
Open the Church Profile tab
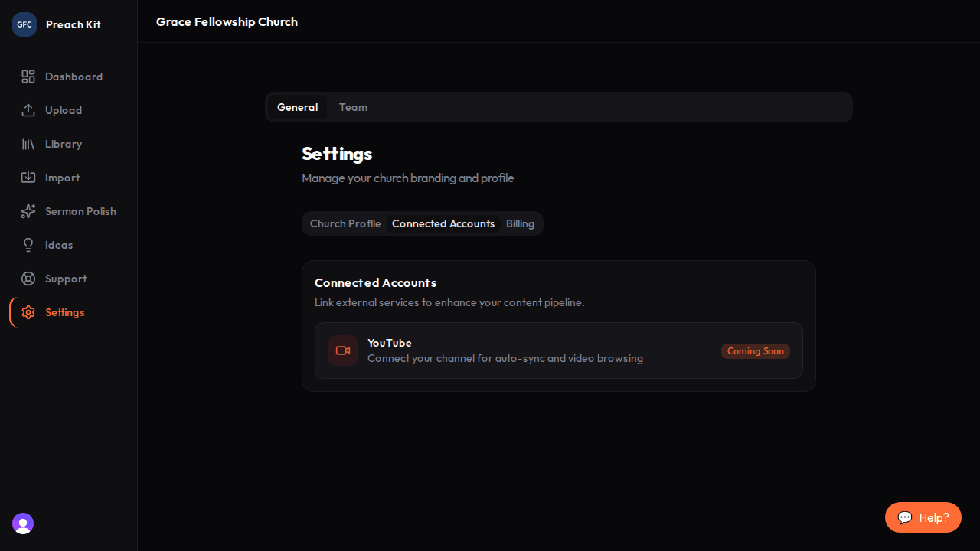(345, 223)
